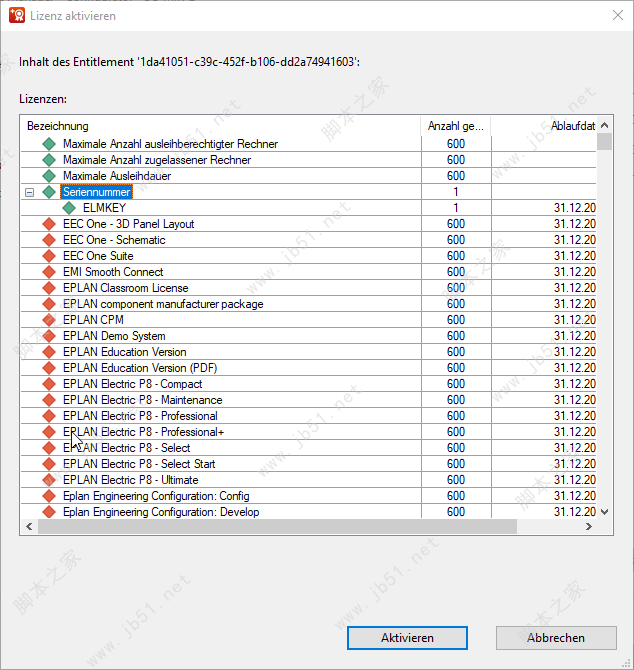
Task: Click the red diamond beside EPLAN Electric P8 - Select Start
Action: [49, 464]
